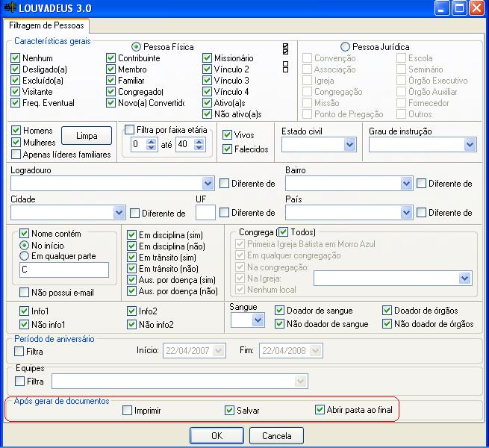Open the Grau de instrução dropdown
The image size is (489, 448).
click(x=470, y=145)
